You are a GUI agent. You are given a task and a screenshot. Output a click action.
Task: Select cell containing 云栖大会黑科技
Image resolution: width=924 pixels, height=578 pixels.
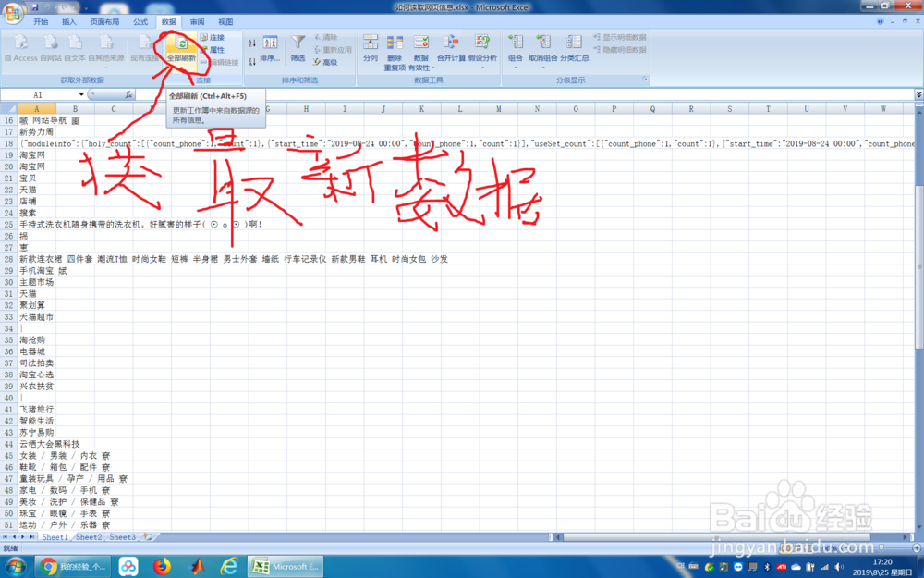point(50,444)
